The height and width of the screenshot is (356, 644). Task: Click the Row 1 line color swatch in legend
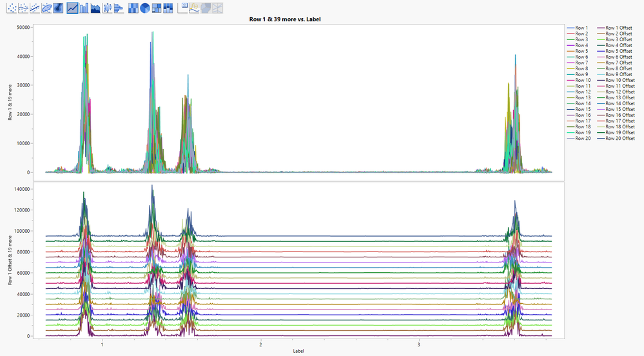571,28
